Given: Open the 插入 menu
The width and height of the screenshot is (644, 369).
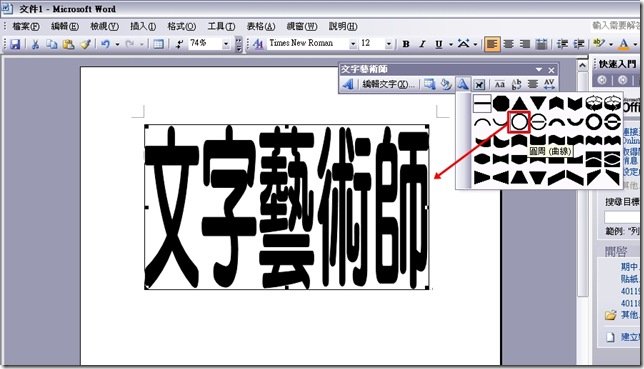Looking at the screenshot, I should click(x=143, y=26).
